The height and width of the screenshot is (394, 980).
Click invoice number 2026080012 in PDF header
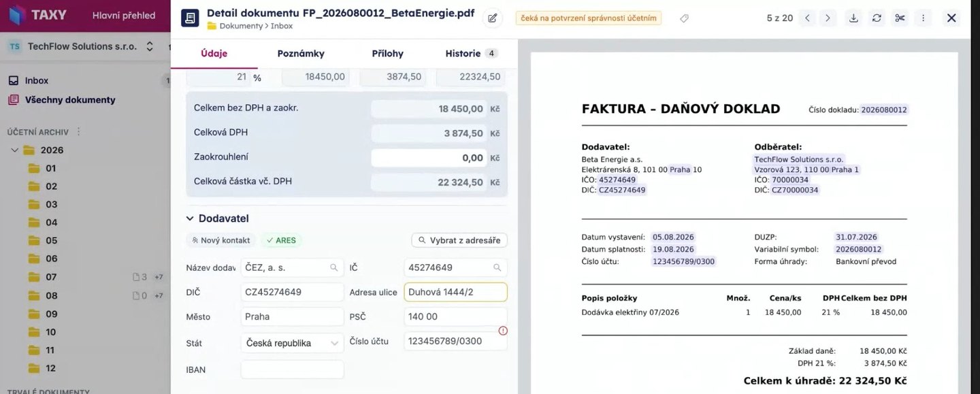pyautogui.click(x=884, y=110)
